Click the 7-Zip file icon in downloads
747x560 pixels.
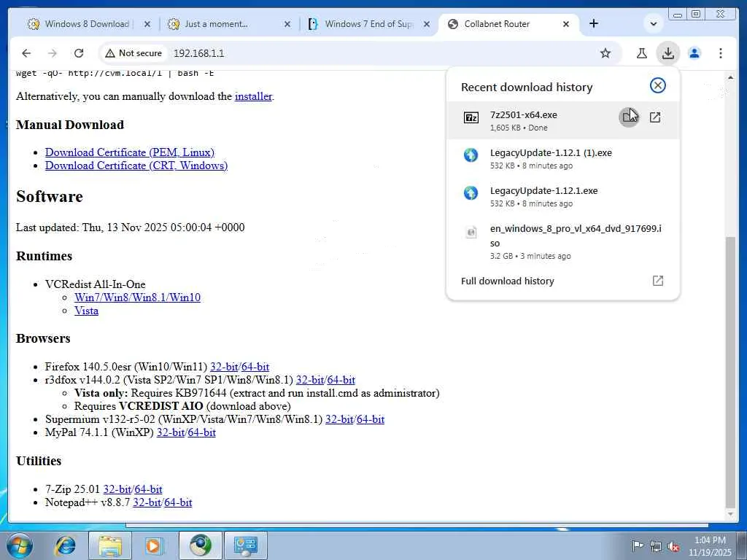pos(471,117)
